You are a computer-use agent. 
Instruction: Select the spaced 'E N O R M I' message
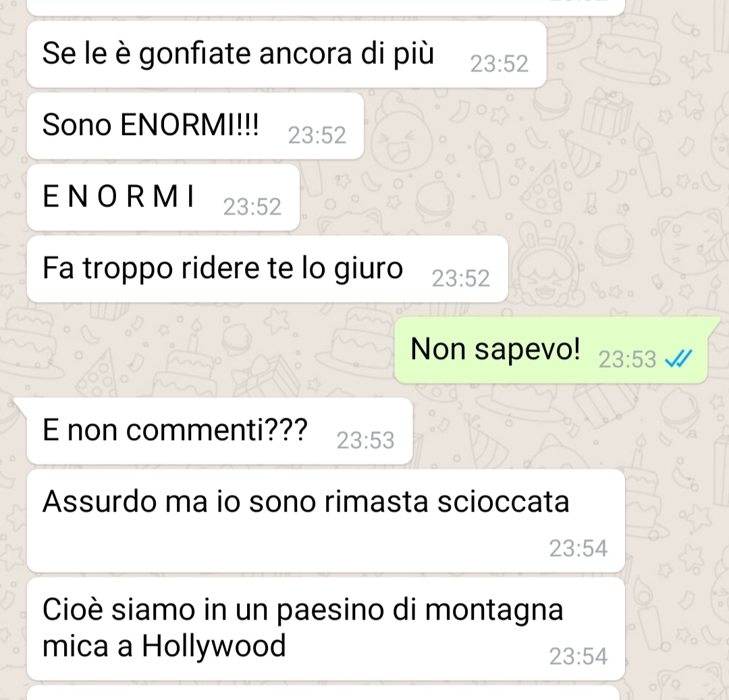coord(163,198)
